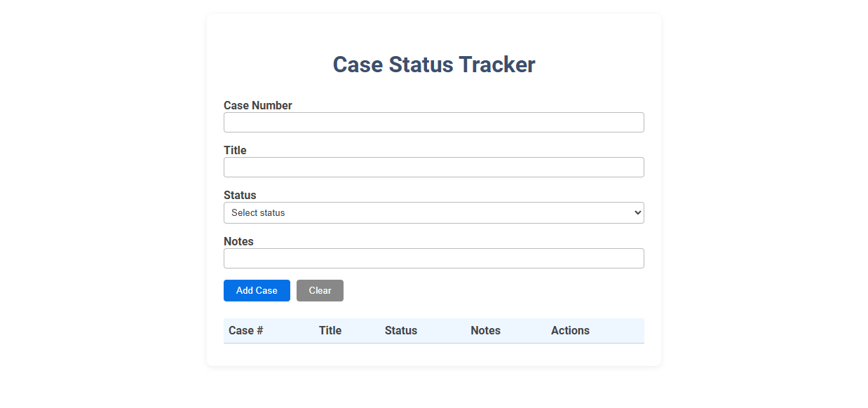Click the 'Case #' column header
The width and height of the screenshot is (868, 408).
coord(245,330)
